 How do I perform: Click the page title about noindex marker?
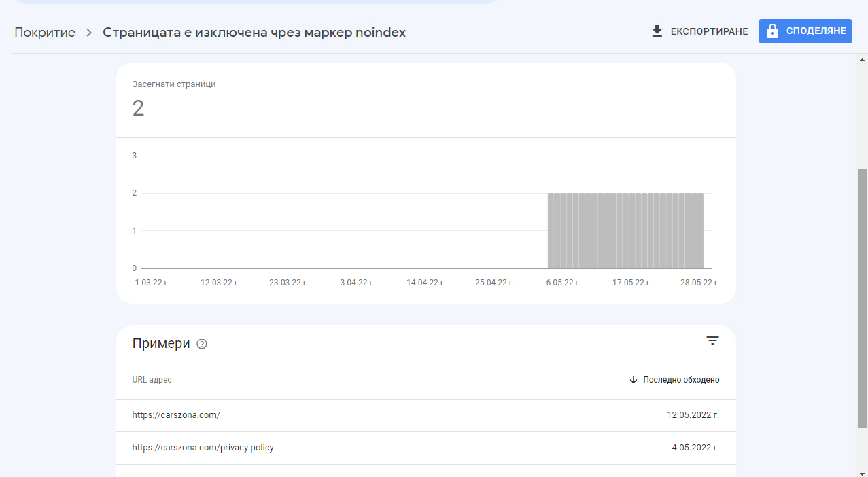click(x=254, y=32)
